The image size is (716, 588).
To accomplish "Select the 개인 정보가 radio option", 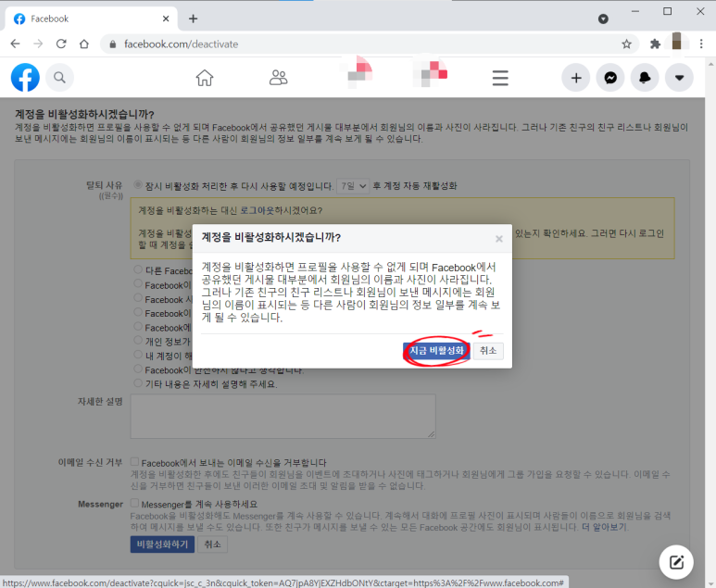I will click(138, 340).
